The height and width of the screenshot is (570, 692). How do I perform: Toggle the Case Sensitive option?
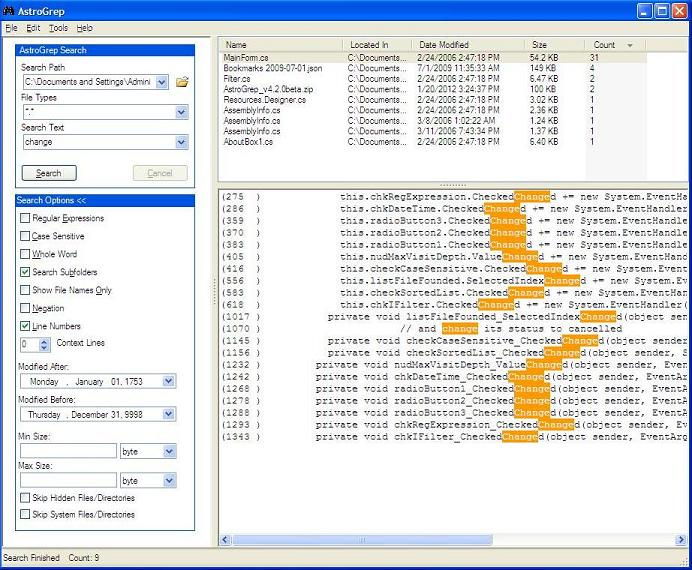click(x=25, y=237)
